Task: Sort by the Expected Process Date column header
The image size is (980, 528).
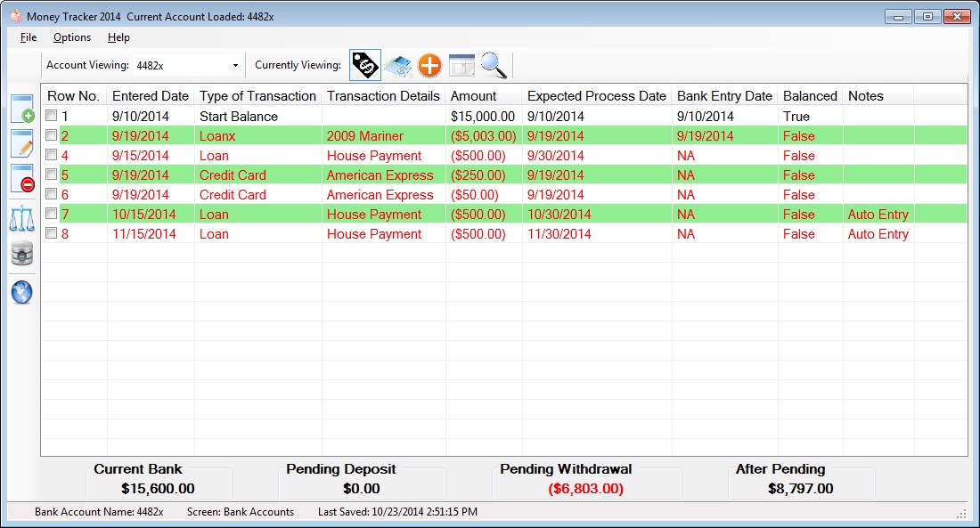Action: (597, 96)
